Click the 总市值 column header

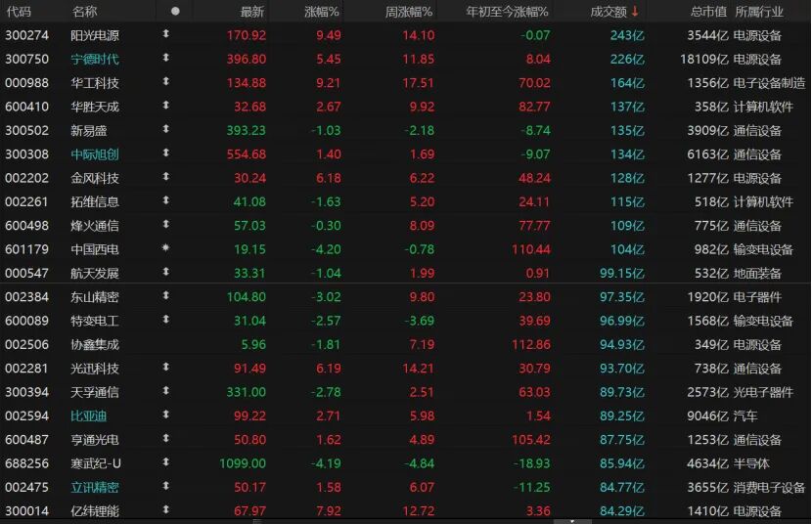pos(707,12)
